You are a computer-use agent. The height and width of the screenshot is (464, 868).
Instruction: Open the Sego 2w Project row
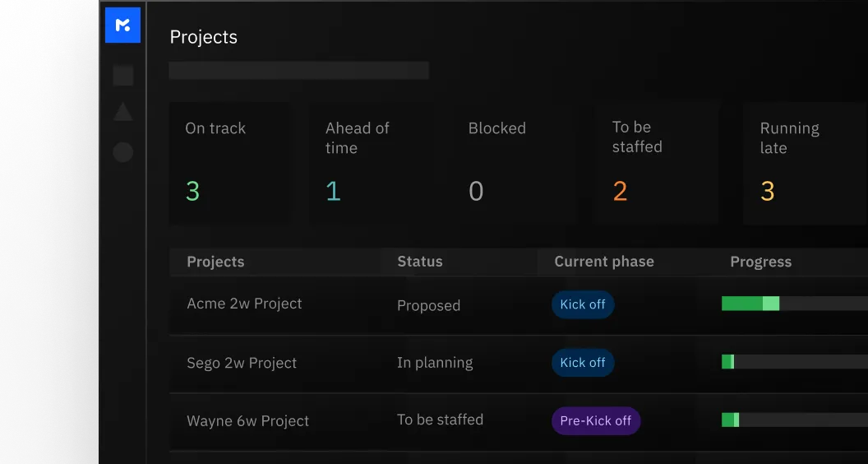pyautogui.click(x=242, y=363)
